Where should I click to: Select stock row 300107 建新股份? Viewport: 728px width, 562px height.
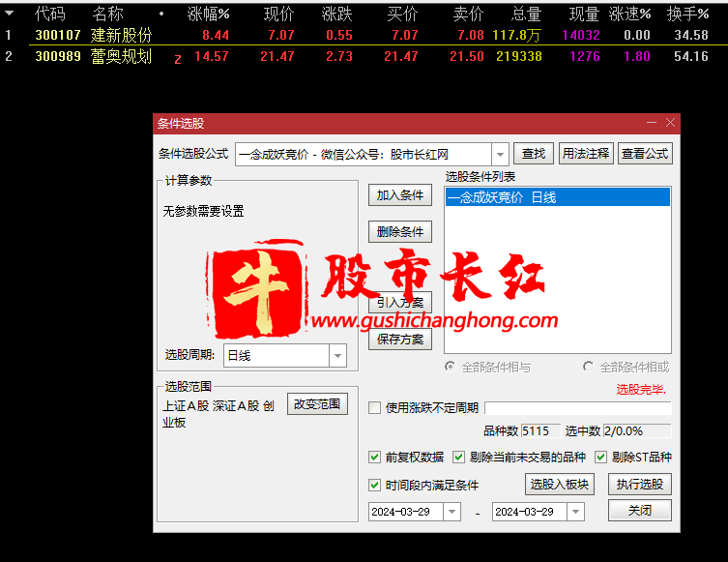point(364,35)
